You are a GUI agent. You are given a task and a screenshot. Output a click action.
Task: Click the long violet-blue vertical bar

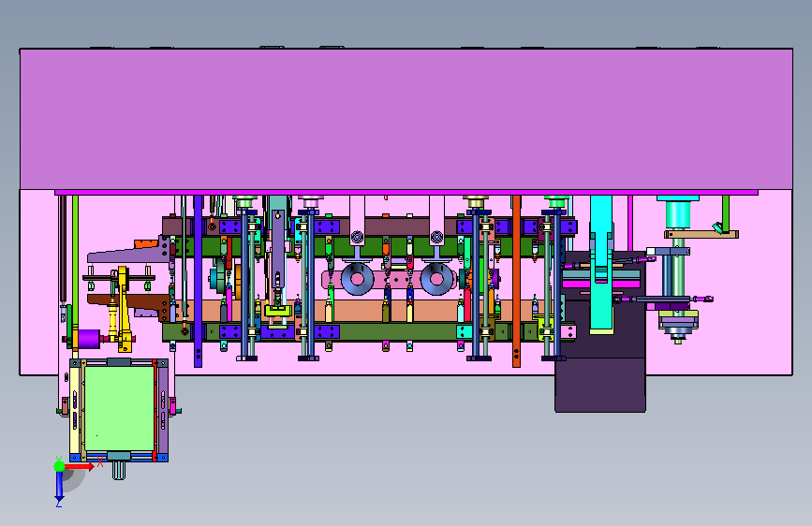[x=198, y=281]
